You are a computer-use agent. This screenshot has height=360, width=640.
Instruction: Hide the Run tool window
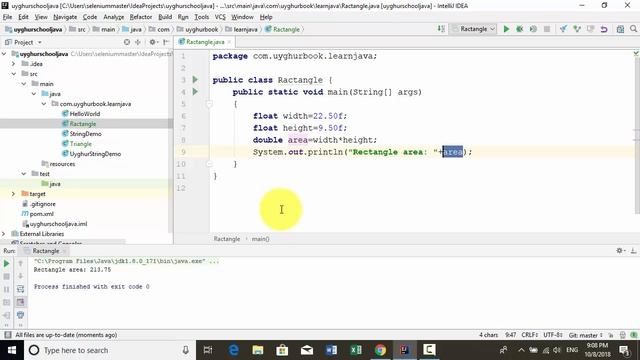(x=633, y=251)
